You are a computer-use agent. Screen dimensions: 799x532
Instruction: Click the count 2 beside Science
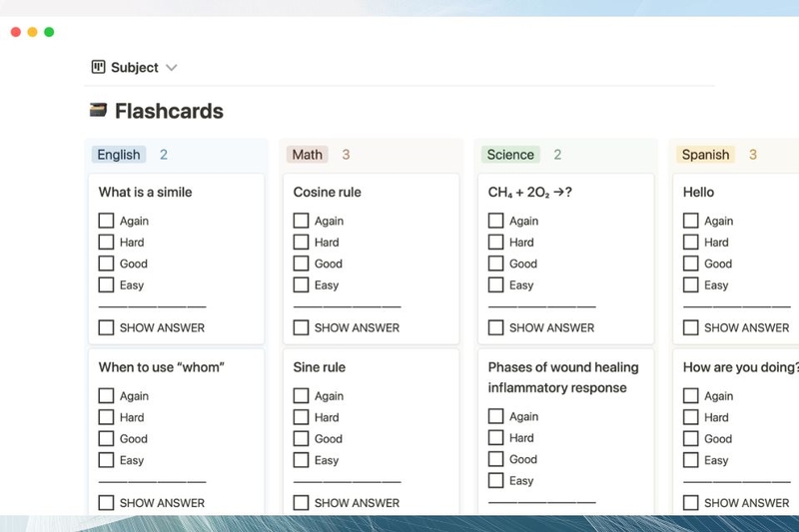[557, 155]
